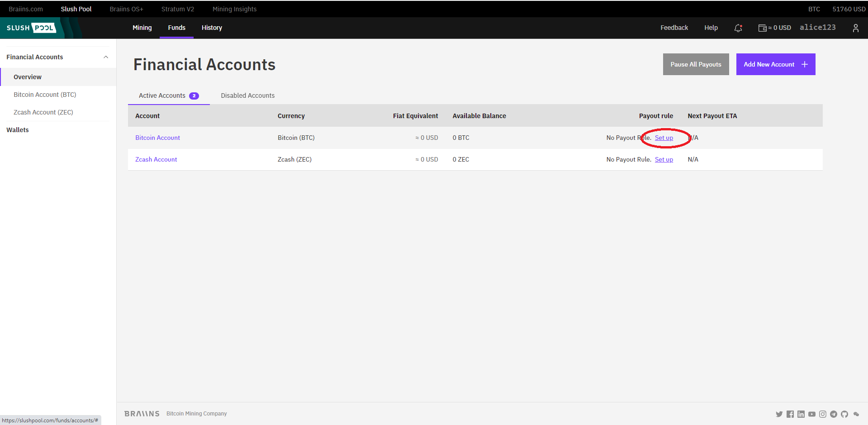The height and width of the screenshot is (425, 868).
Task: Open Wallets in the sidebar
Action: click(18, 130)
